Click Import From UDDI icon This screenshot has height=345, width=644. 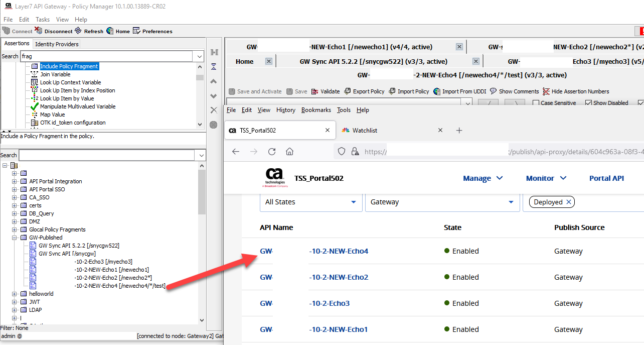(437, 91)
